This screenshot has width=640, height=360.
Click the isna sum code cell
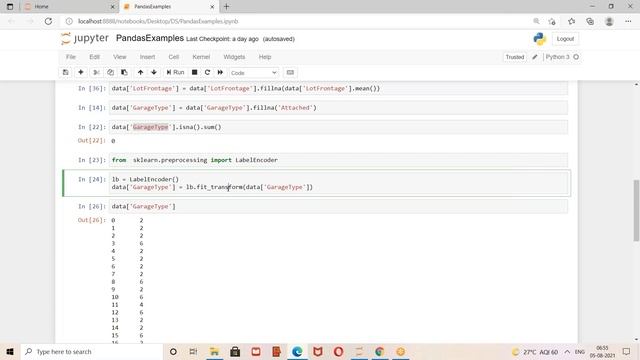(338, 127)
